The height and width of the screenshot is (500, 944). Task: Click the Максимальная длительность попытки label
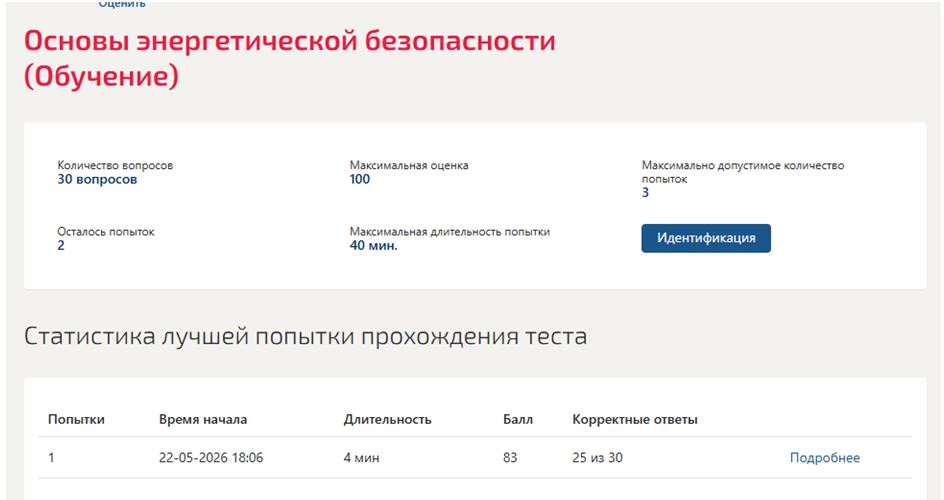click(450, 232)
